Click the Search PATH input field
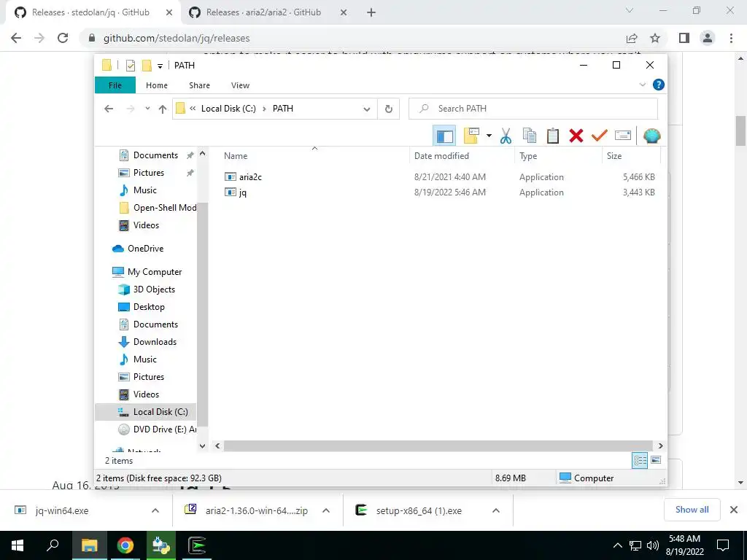Screen dimensions: 747x560 pyautogui.click(x=533, y=109)
